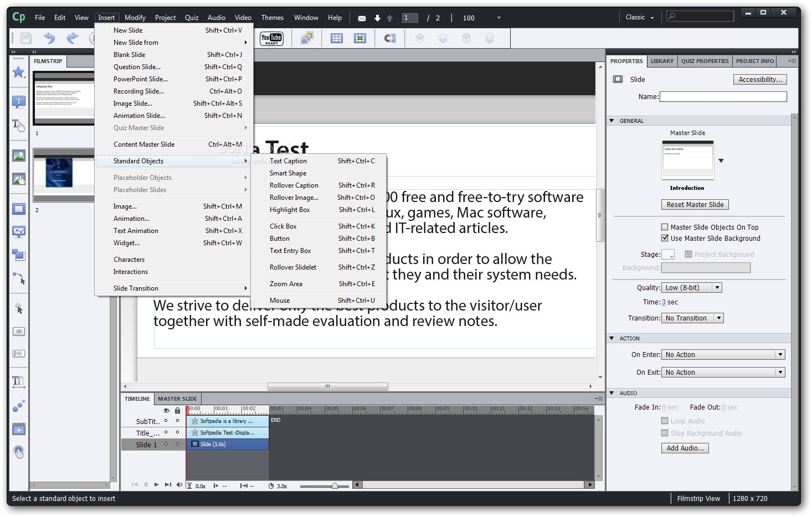Click the Undo arrow in the toolbar
Viewport: 812px width, 517px height.
pos(49,38)
